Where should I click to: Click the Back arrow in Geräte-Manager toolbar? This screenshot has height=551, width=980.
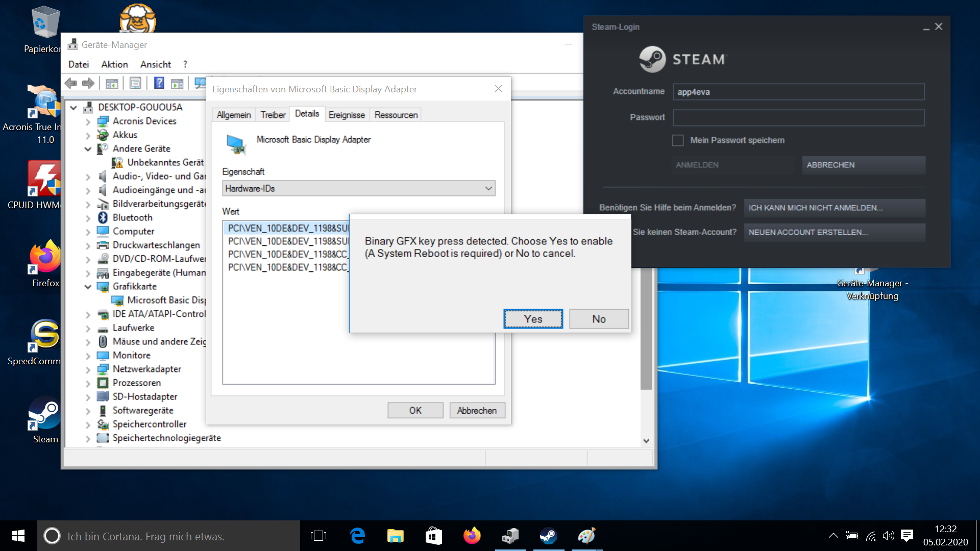(71, 83)
